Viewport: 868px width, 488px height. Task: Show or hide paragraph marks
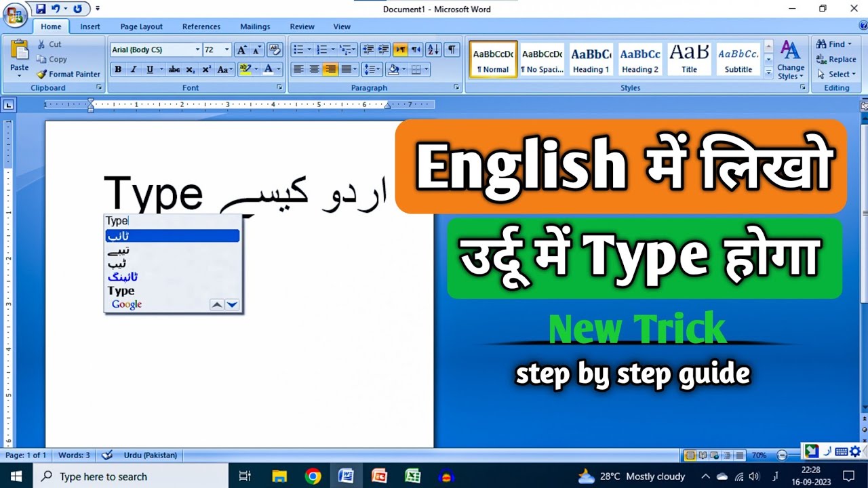[452, 49]
